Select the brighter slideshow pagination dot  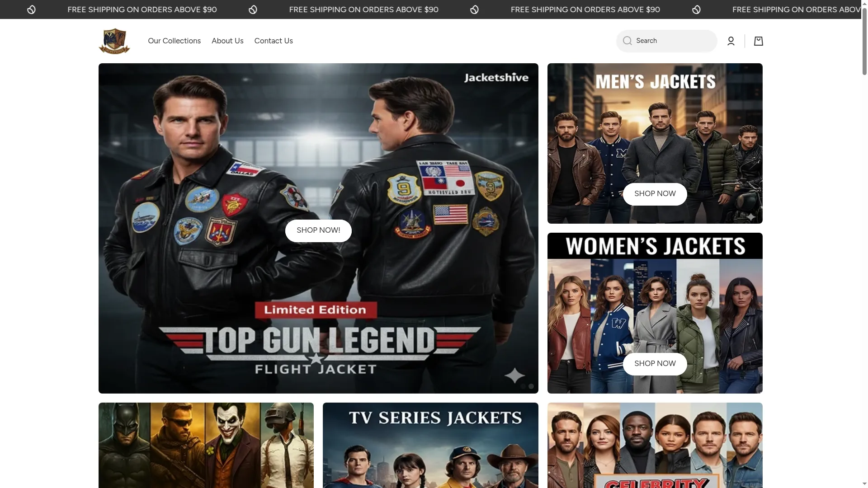click(x=531, y=386)
